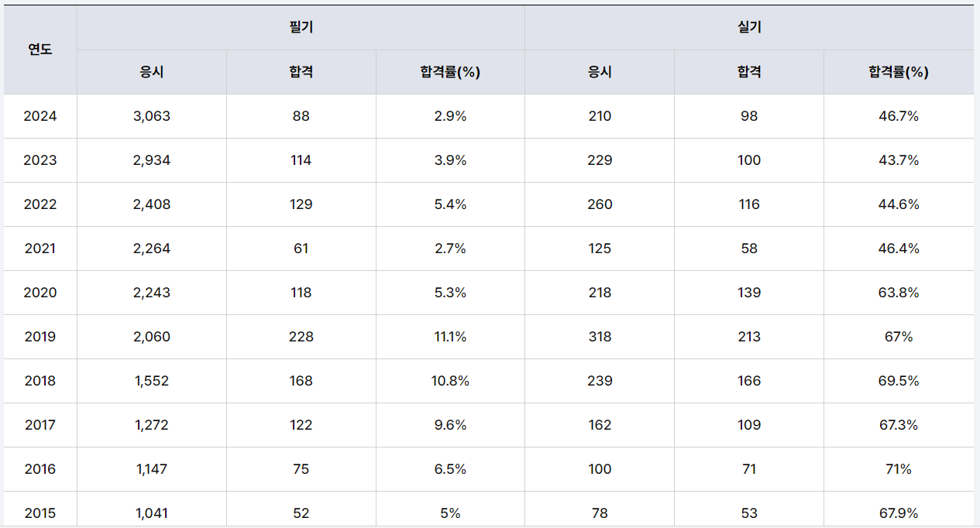Click the 필기 group header
The width and height of the screenshot is (980, 528).
(301, 27)
